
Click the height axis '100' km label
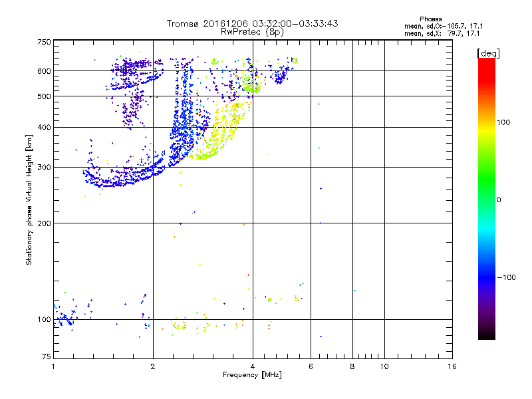pos(44,319)
